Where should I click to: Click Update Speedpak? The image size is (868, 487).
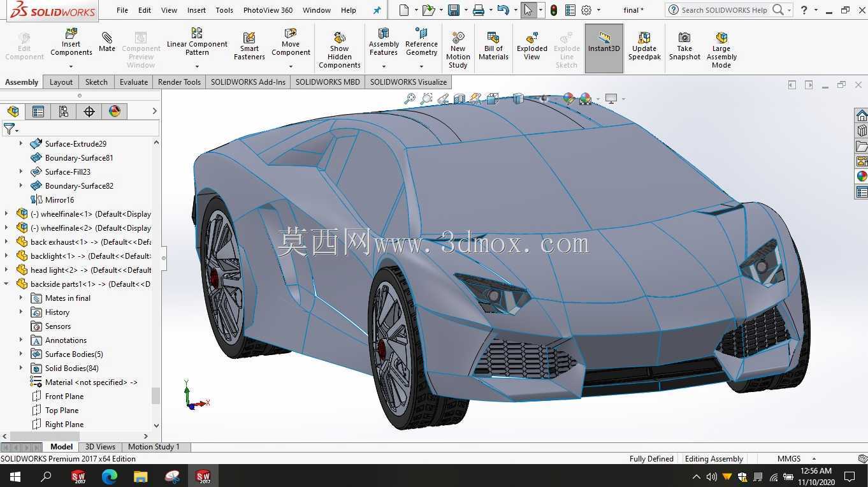point(644,46)
